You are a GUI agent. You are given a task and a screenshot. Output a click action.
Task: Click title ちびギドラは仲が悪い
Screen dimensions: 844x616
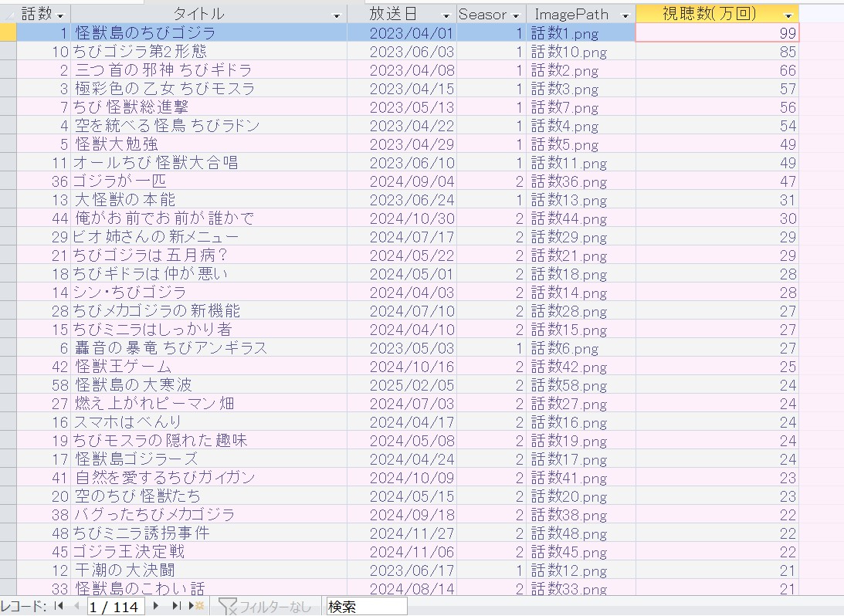pos(208,274)
